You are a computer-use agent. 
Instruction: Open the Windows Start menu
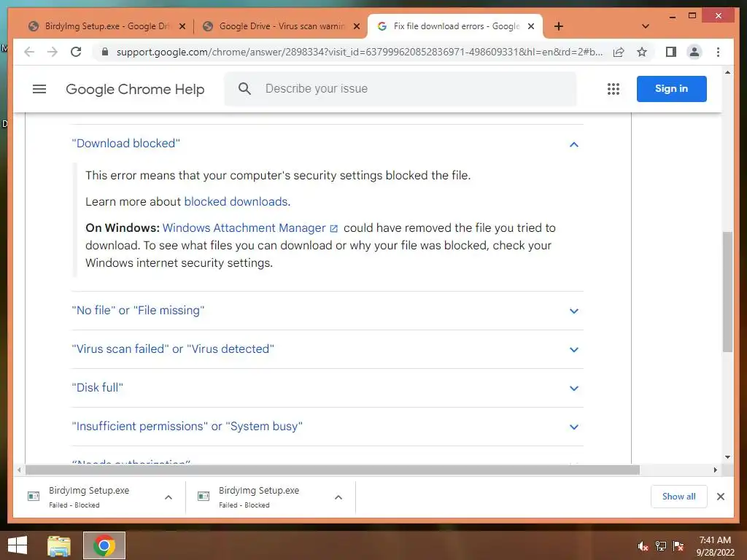[x=18, y=545]
